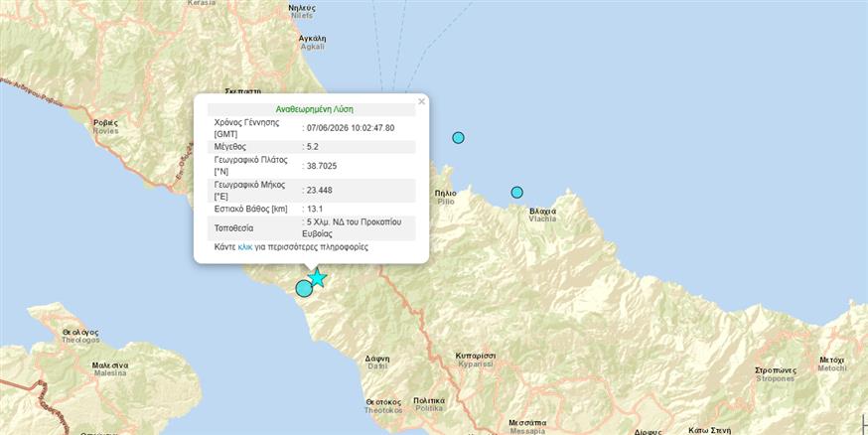Click the 'Γεωγραφικό Πλάτος [°N]' label
This screenshot has height=435, width=868.
251,166
